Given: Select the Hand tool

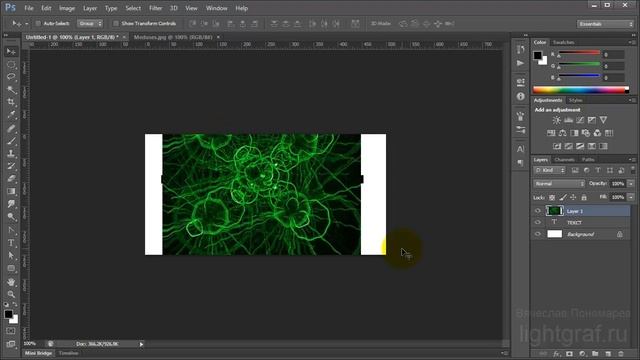Looking at the screenshot, I should pyautogui.click(x=11, y=282).
